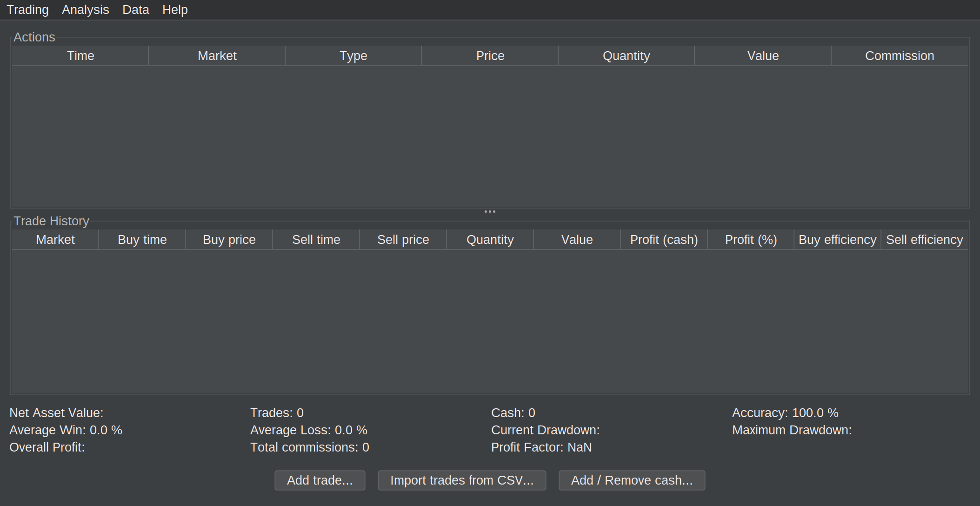This screenshot has height=506, width=980.
Task: Sort Trade History by Buy price
Action: (229, 240)
